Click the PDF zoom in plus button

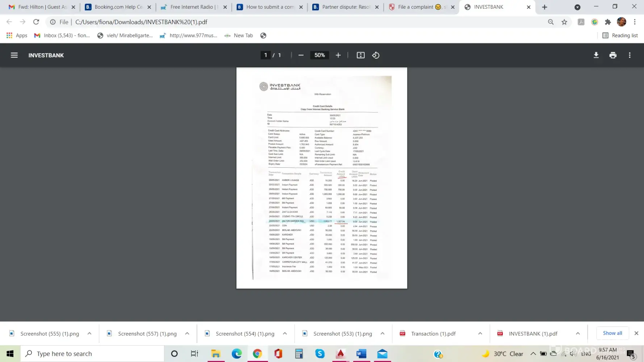[x=338, y=55]
